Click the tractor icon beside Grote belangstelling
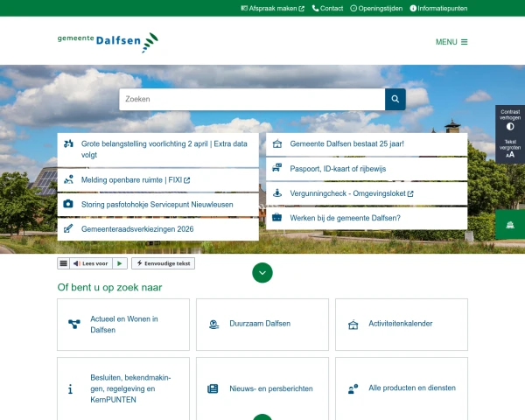This screenshot has width=525, height=420. 68,143
